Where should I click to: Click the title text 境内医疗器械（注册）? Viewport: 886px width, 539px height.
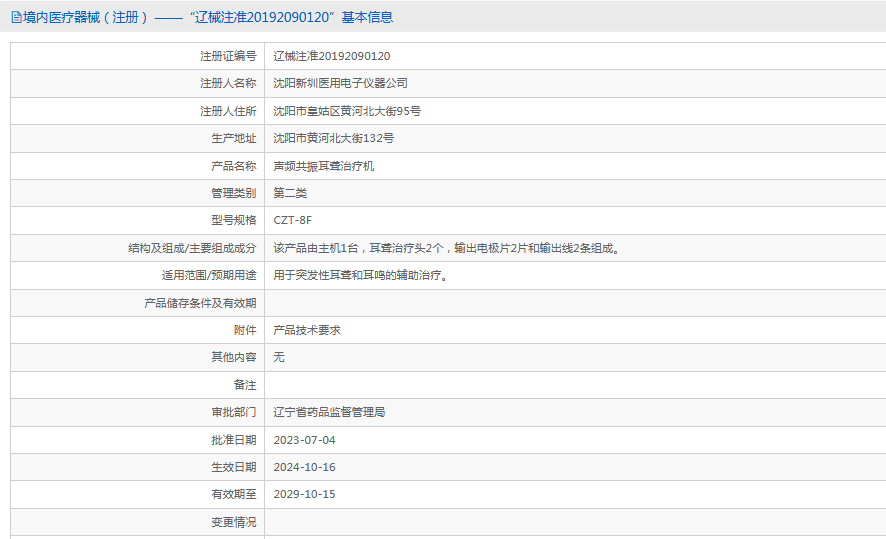(x=85, y=18)
